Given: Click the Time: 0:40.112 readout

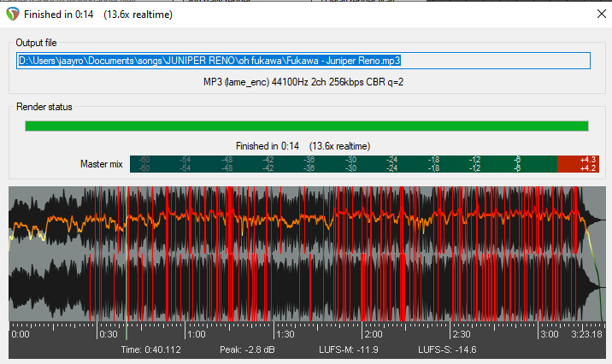Looking at the screenshot, I should coord(151,349).
